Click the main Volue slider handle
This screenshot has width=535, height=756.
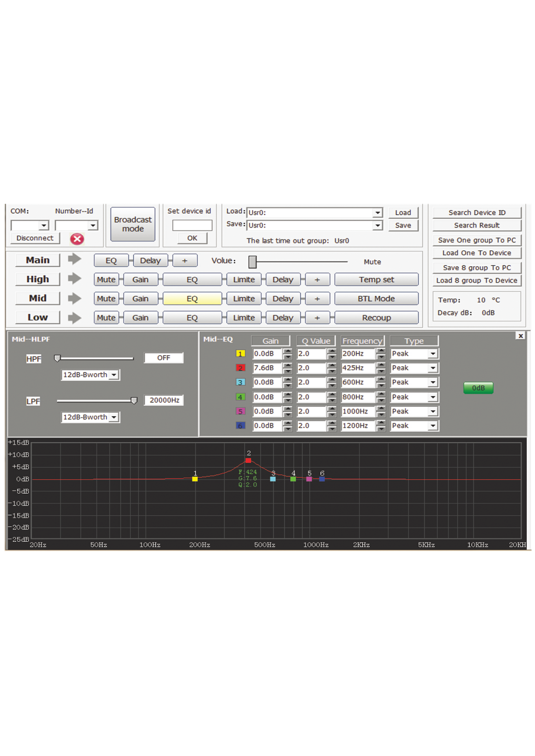pos(252,262)
